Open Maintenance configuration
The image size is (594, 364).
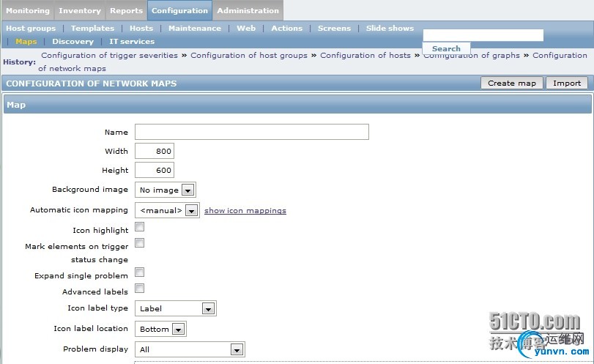pyautogui.click(x=195, y=28)
